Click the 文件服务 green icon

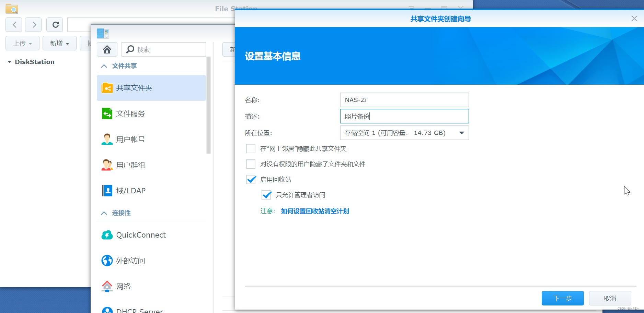107,113
